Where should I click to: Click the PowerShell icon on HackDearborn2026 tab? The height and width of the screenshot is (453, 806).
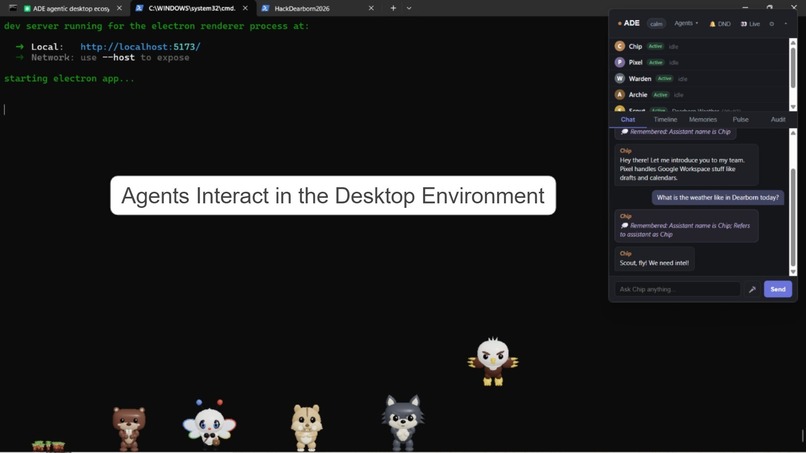click(x=265, y=8)
